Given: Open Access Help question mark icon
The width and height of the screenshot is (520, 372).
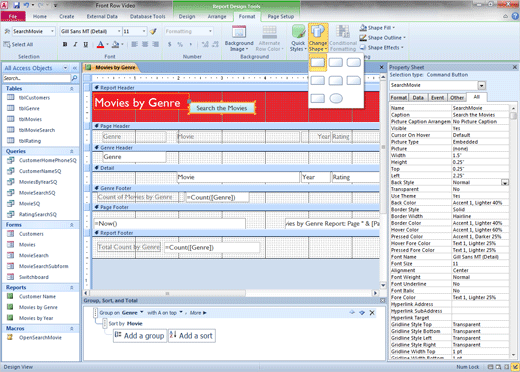Looking at the screenshot, I should point(515,16).
